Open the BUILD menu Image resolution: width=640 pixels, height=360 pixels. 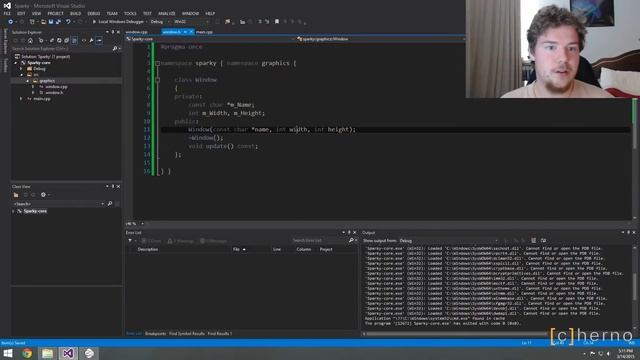click(x=76, y=13)
